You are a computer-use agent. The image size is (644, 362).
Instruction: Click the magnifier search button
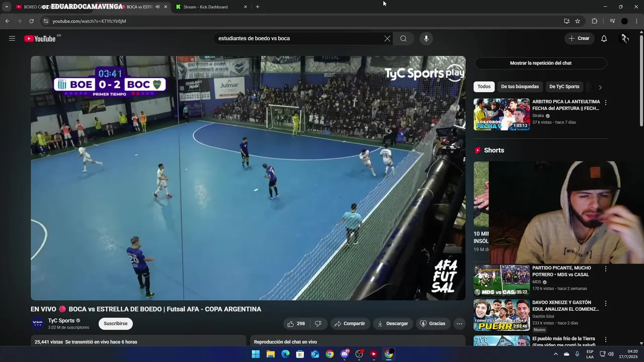tap(404, 38)
